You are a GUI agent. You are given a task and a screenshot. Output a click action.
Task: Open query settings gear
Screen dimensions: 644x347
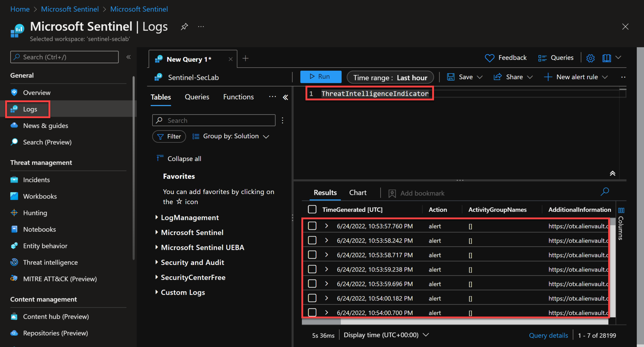click(591, 58)
